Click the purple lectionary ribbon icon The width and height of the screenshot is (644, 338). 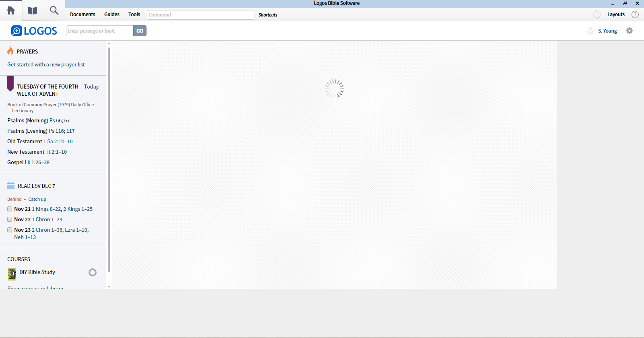10,83
